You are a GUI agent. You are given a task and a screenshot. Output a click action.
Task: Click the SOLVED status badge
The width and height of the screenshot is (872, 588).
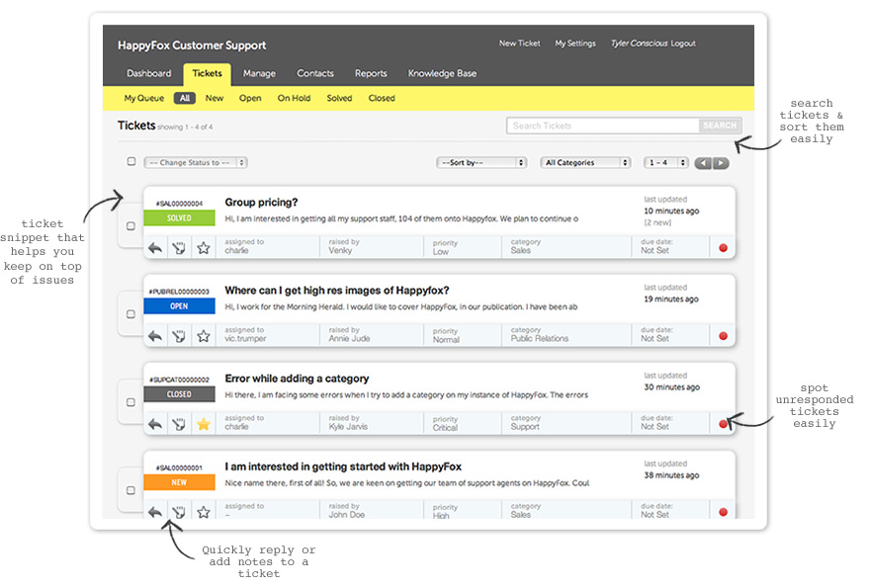click(x=179, y=217)
